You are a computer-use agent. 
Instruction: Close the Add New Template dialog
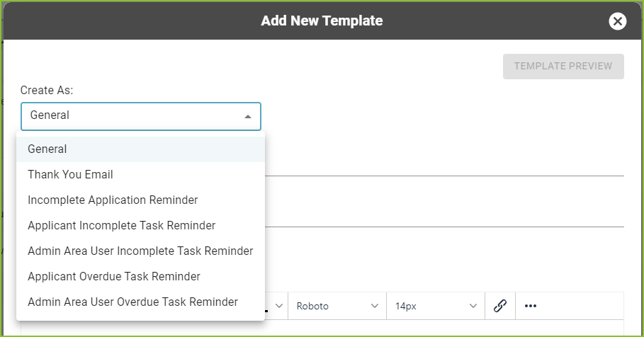[617, 21]
